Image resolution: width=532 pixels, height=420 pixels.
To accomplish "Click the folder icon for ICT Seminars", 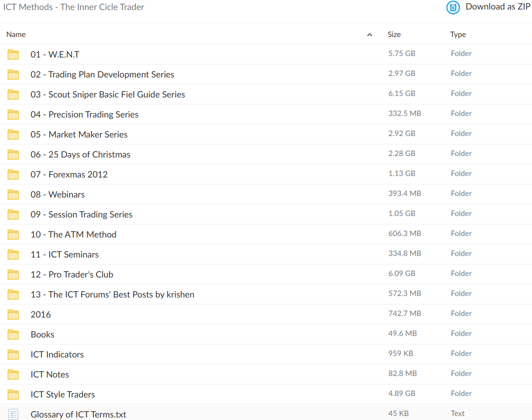I will [x=13, y=254].
